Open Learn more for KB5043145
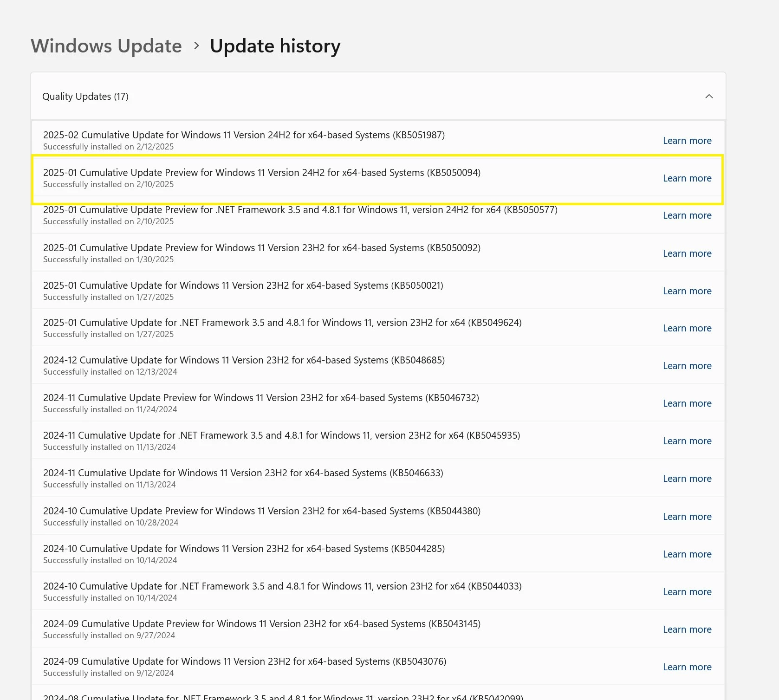 click(x=687, y=629)
